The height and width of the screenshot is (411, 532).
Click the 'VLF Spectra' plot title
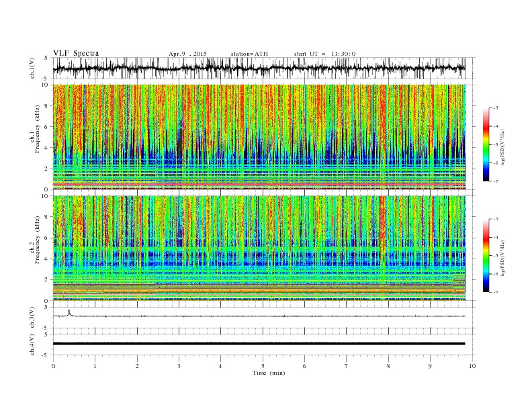coord(76,53)
